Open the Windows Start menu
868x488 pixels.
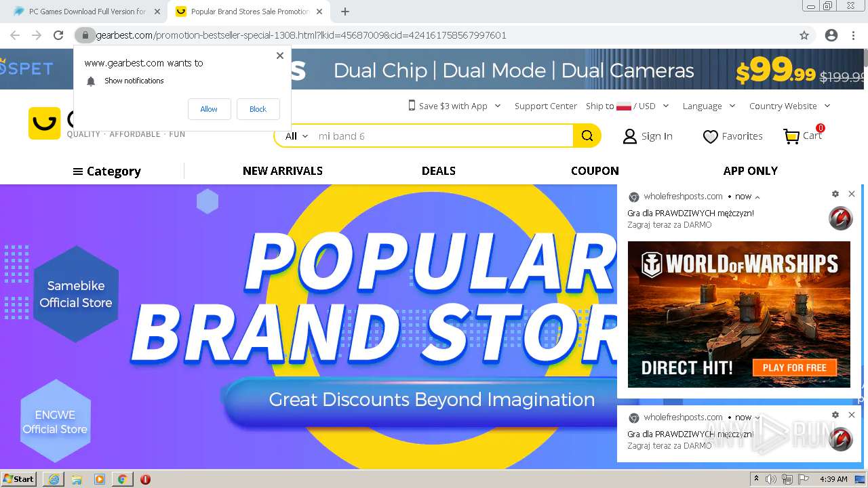pyautogui.click(x=18, y=479)
